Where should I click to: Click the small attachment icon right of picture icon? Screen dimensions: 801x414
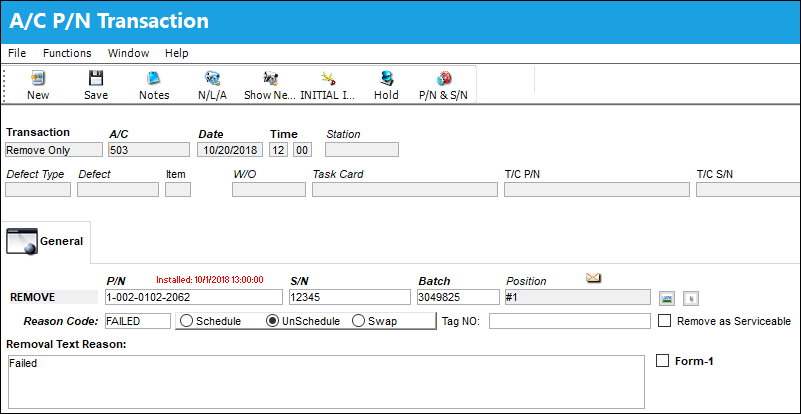pyautogui.click(x=691, y=298)
